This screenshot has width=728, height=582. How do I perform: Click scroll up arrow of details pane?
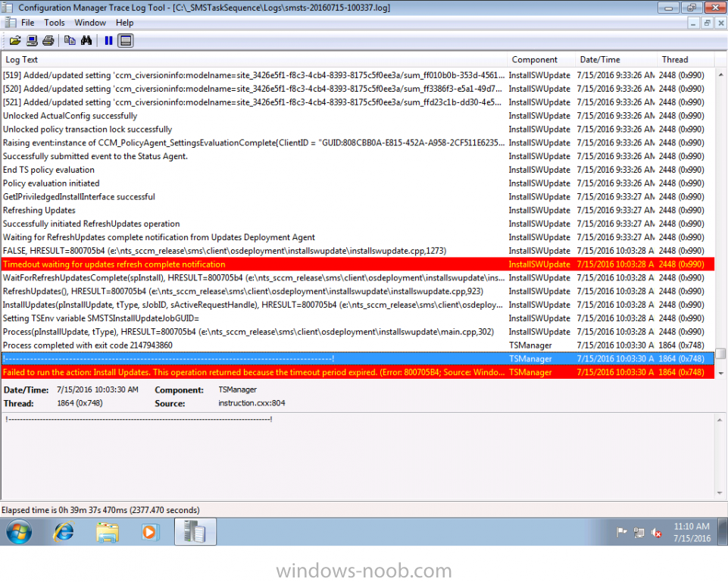(720, 420)
